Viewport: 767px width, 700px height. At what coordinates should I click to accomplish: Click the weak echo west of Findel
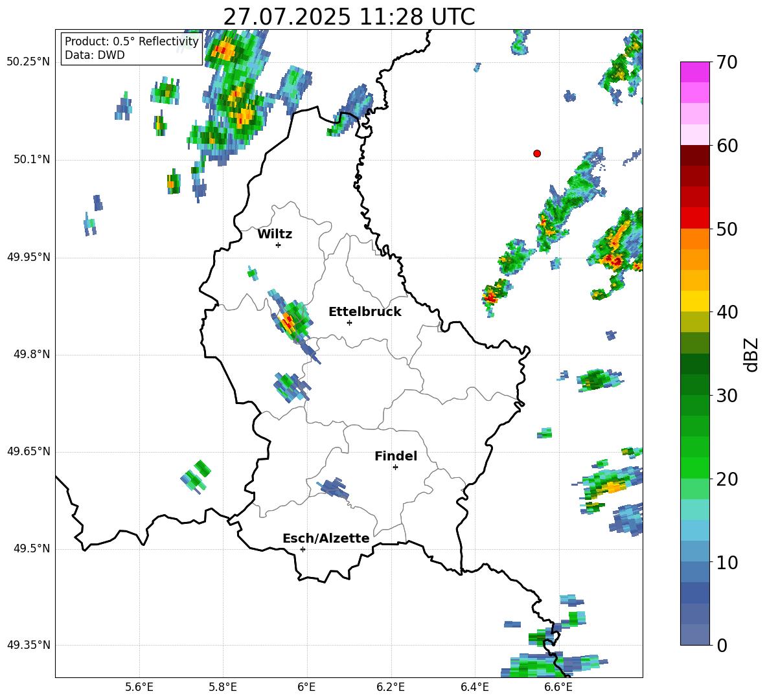click(x=334, y=488)
